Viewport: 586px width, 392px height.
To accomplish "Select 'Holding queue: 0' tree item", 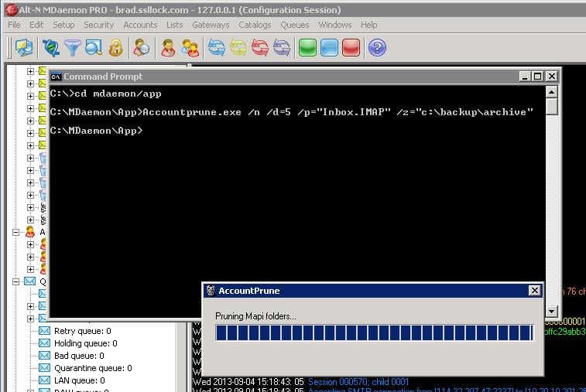I will point(86,343).
